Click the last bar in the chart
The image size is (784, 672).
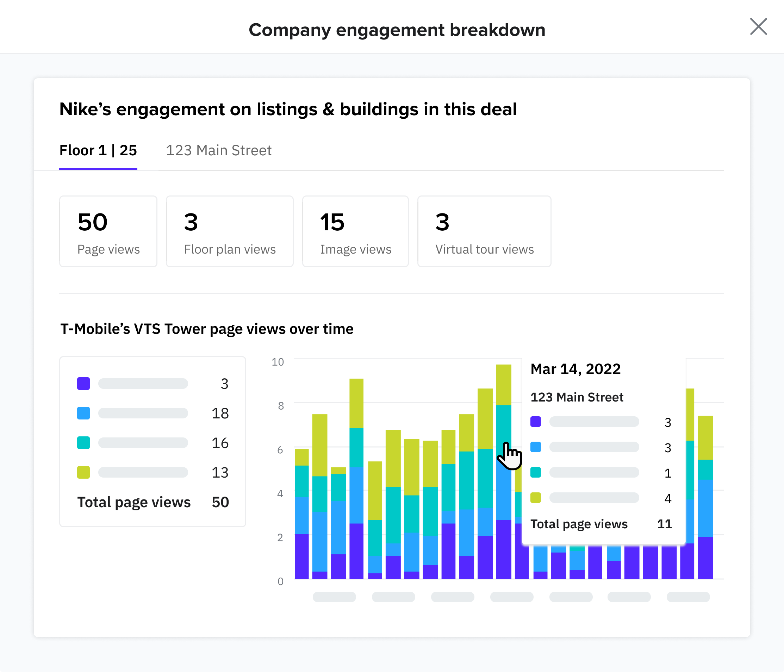tap(705, 497)
